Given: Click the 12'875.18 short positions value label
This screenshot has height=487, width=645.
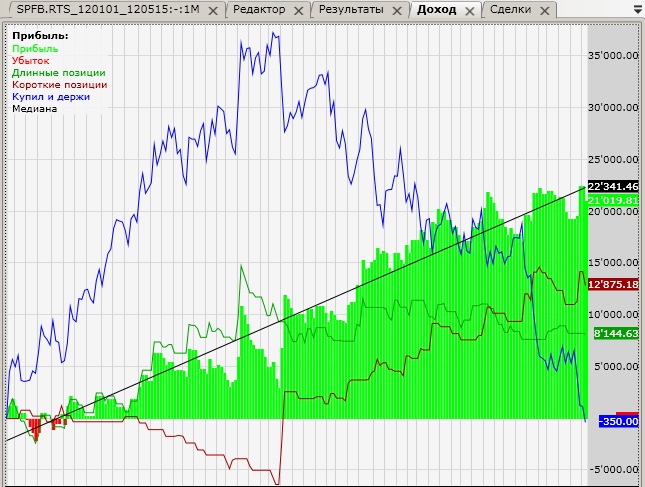Looking at the screenshot, I should (x=613, y=284).
